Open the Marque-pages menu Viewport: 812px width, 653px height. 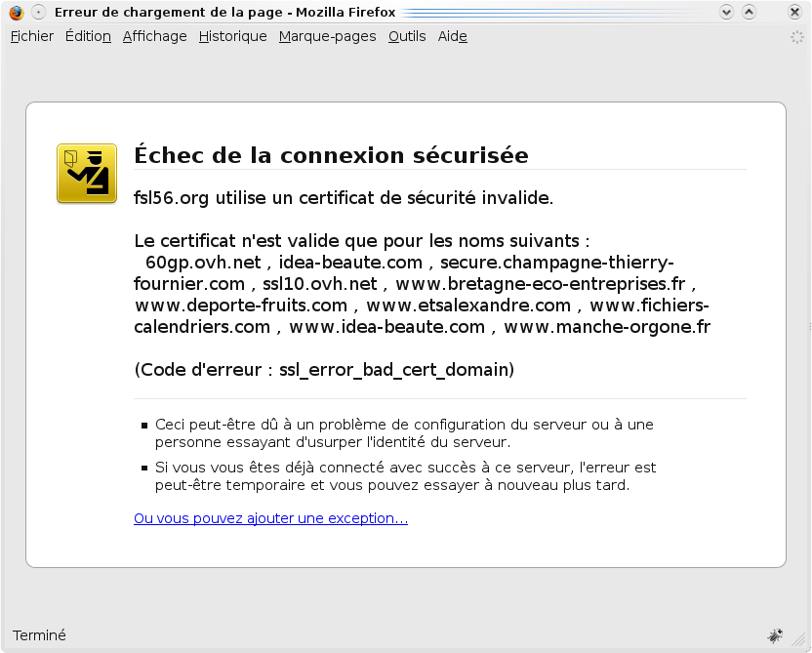tap(328, 36)
